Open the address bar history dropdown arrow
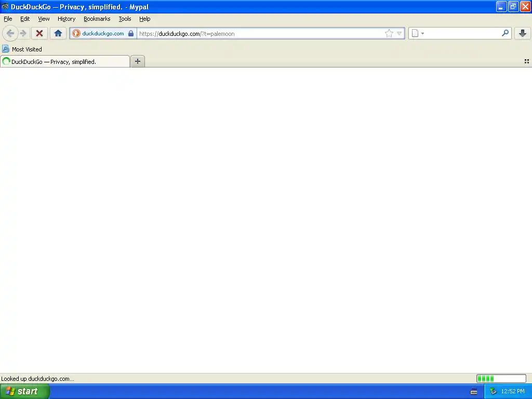Image resolution: width=532 pixels, height=399 pixels. [400, 33]
